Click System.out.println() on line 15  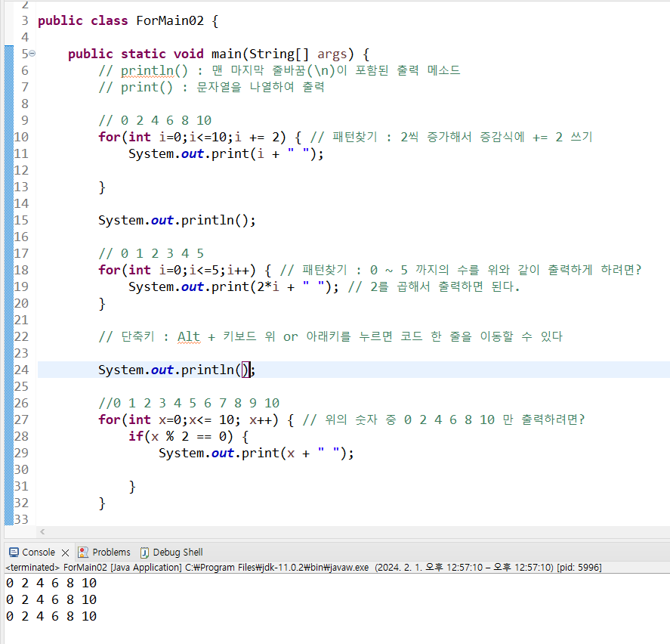[177, 220]
